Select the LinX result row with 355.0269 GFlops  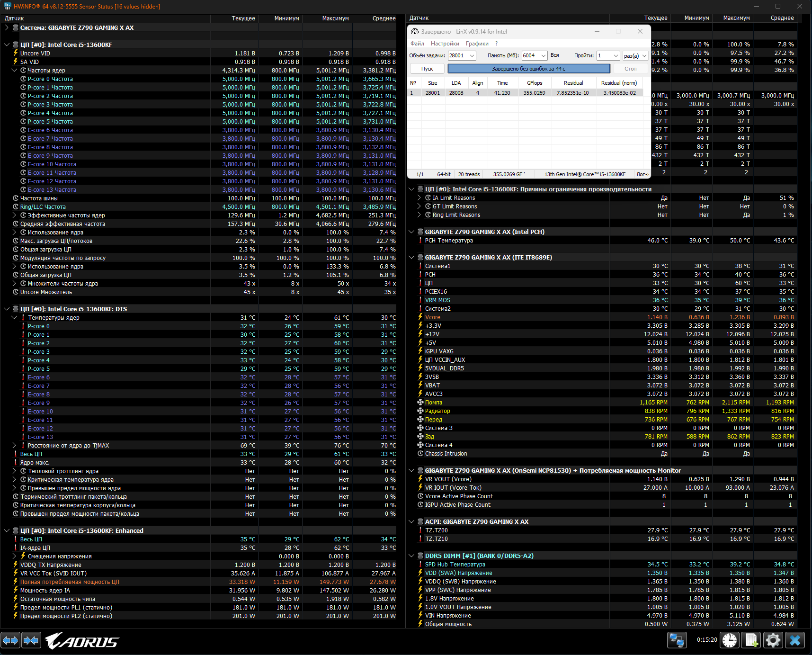click(x=526, y=93)
